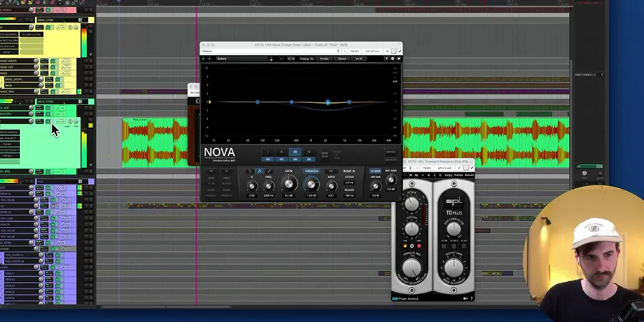Switch to setting B in SPL

coord(429,175)
